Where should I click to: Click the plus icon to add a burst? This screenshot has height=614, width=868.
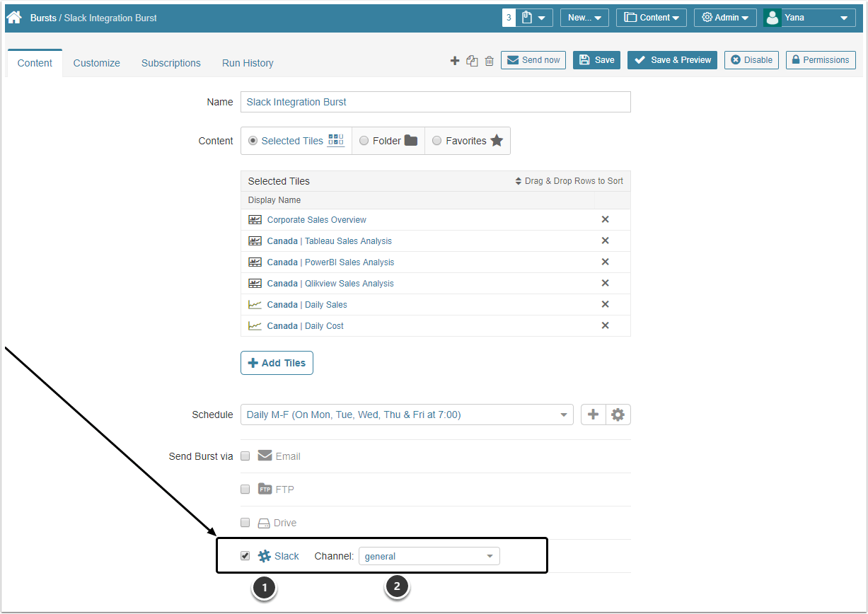coord(455,61)
